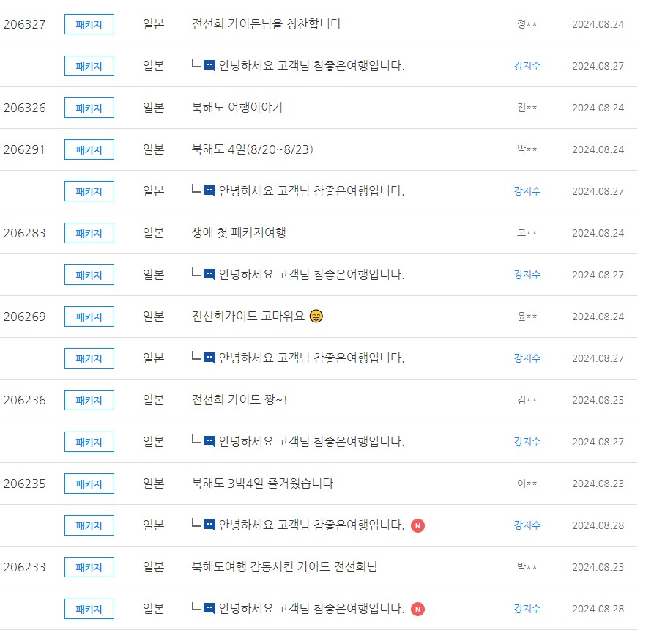Image resolution: width=654 pixels, height=644 pixels.
Task: Click the reply bubble icon under post 206283
Action: (209, 274)
